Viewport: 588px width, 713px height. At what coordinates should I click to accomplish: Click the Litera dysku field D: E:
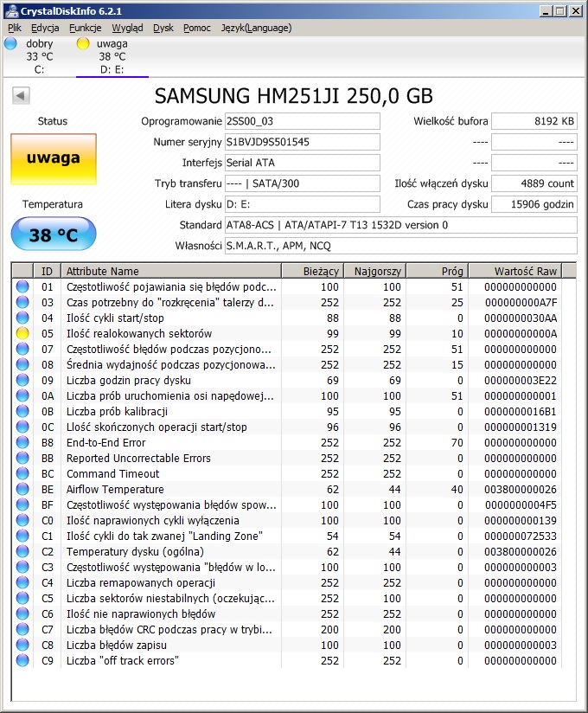[302, 204]
